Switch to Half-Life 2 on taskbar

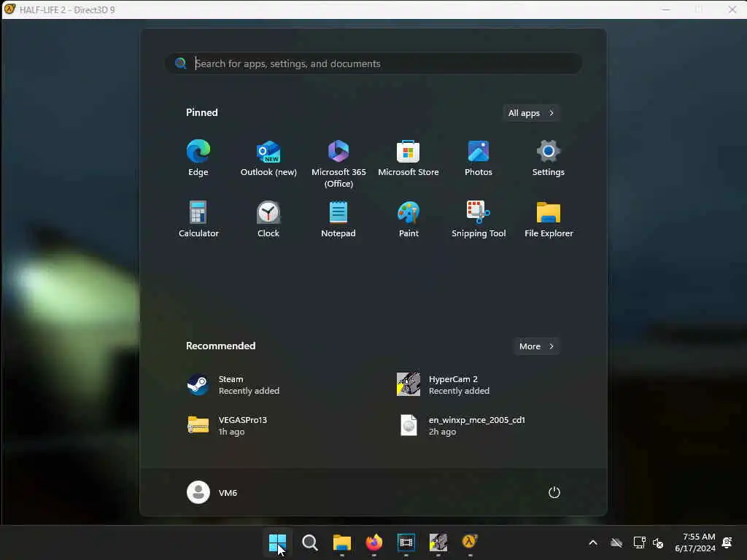(470, 542)
